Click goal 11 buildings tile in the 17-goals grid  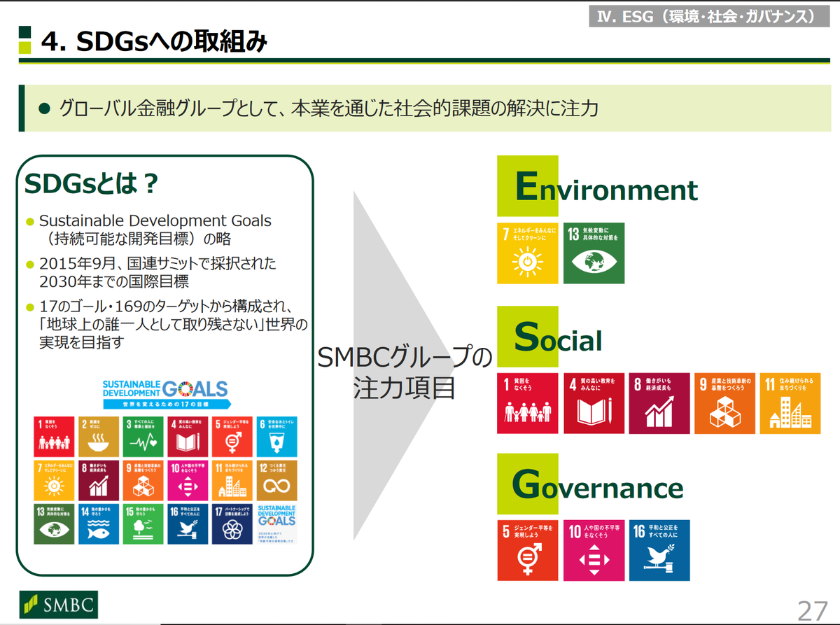(x=232, y=480)
